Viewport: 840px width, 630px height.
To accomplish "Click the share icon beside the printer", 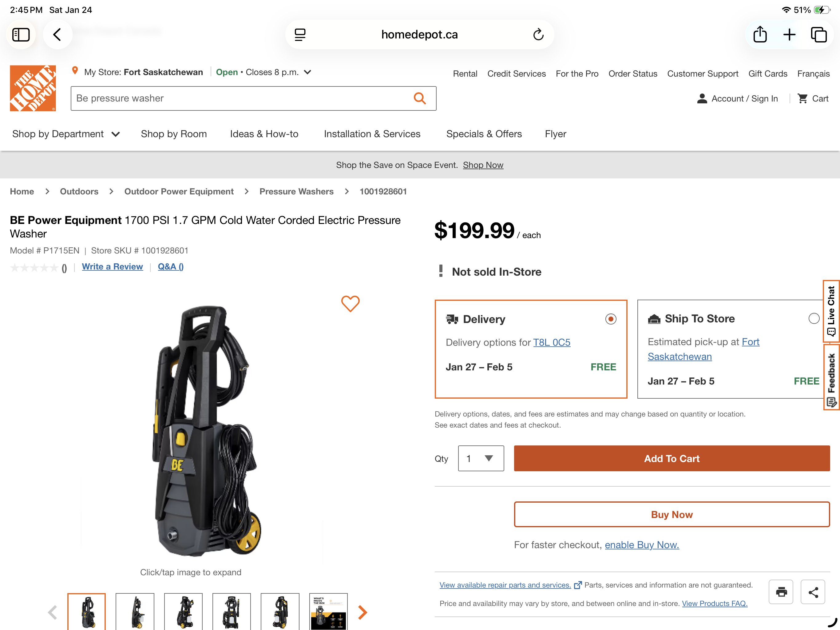I will pyautogui.click(x=813, y=592).
